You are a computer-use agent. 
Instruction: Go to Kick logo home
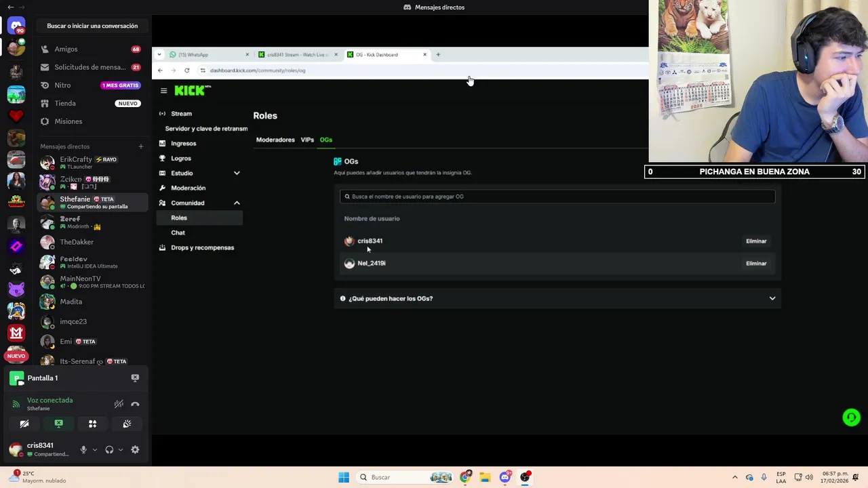[x=193, y=90]
